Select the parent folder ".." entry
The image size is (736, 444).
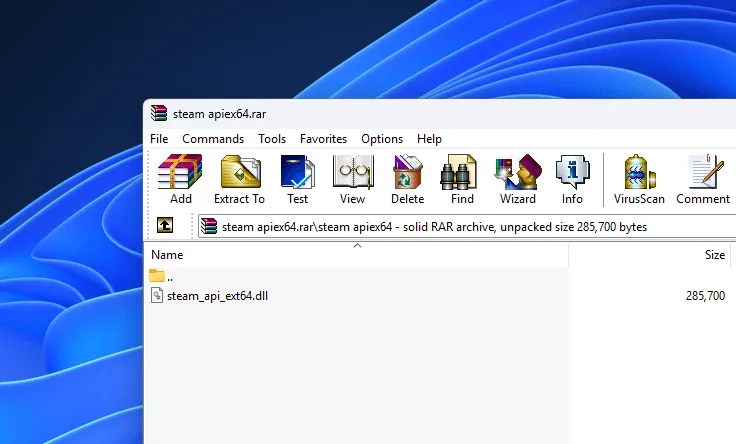[x=169, y=277]
